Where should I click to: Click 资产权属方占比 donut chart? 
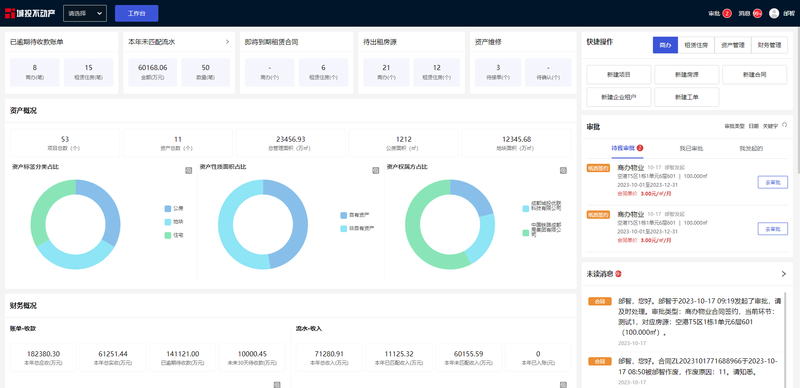click(450, 224)
